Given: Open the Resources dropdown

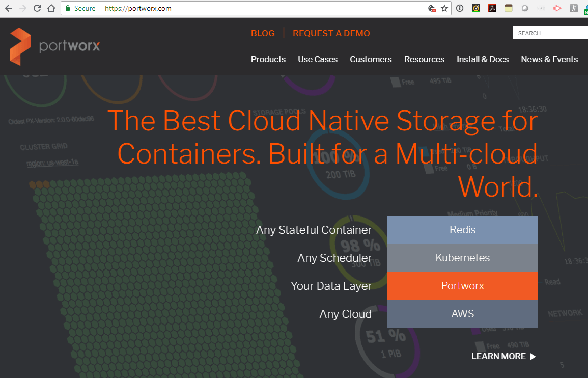Looking at the screenshot, I should pos(424,59).
